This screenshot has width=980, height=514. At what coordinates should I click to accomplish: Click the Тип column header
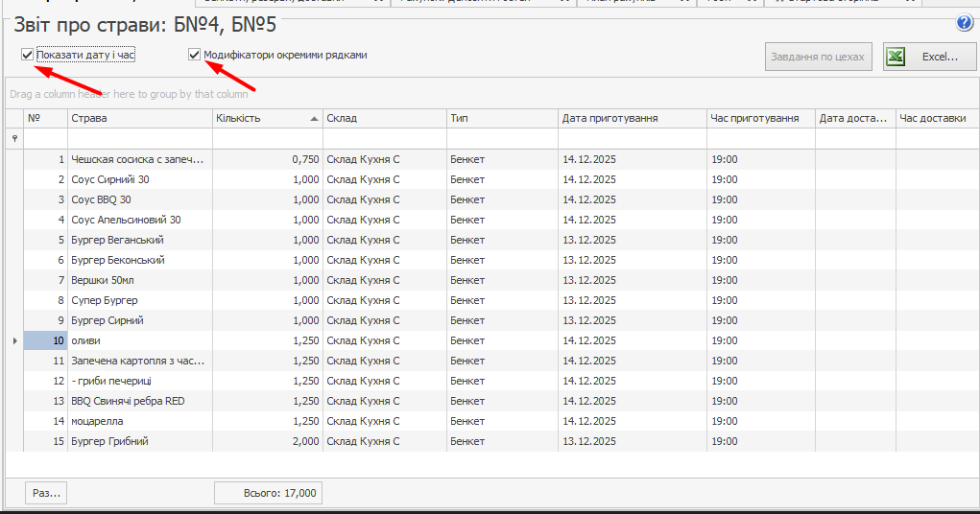point(501,118)
